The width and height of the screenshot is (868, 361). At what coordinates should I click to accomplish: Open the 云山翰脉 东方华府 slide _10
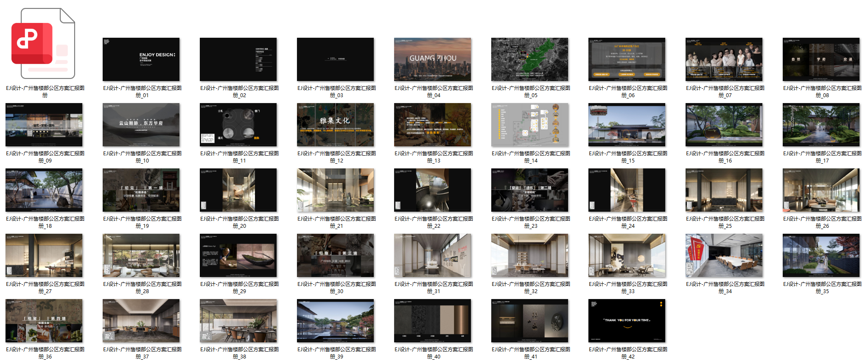pos(141,125)
